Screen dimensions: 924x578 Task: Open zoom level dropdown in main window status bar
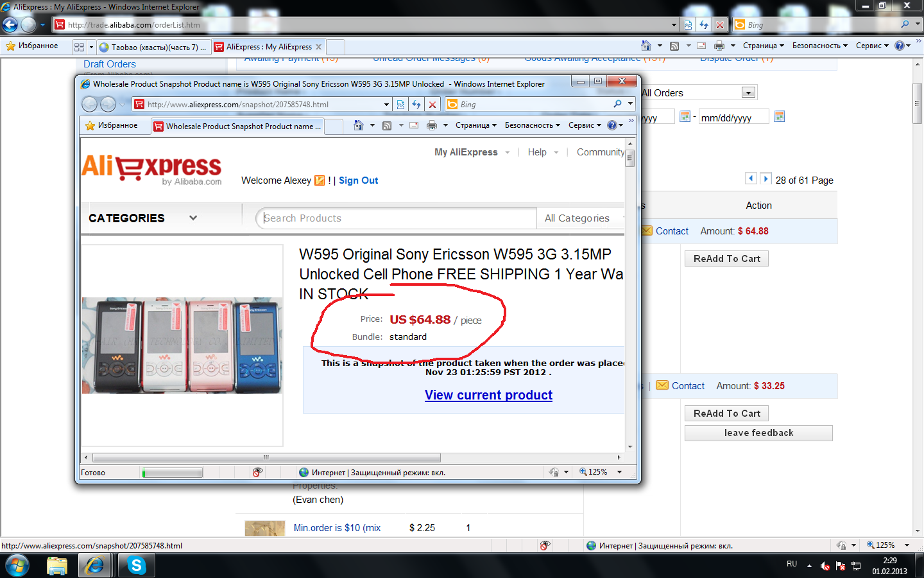907,545
